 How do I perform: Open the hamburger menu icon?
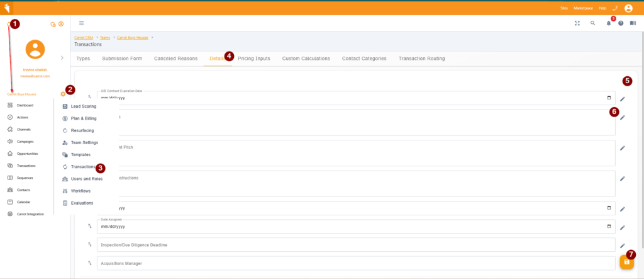tap(81, 23)
